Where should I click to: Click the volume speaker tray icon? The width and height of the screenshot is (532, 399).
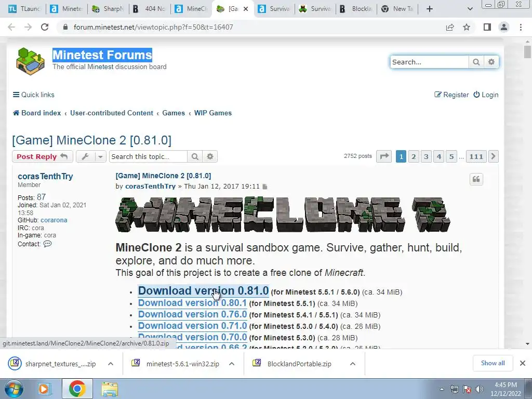(479, 389)
